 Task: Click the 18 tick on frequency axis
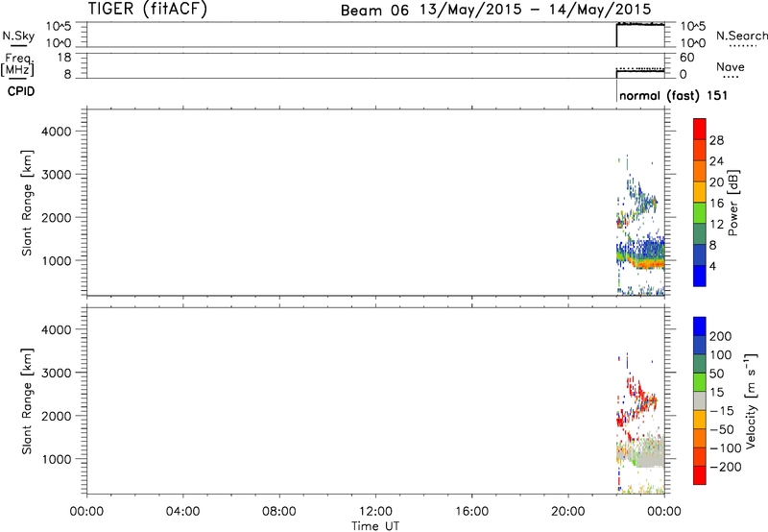(64, 58)
